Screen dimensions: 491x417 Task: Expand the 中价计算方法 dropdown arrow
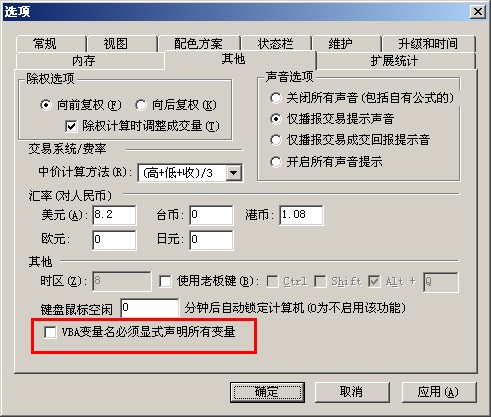234,173
